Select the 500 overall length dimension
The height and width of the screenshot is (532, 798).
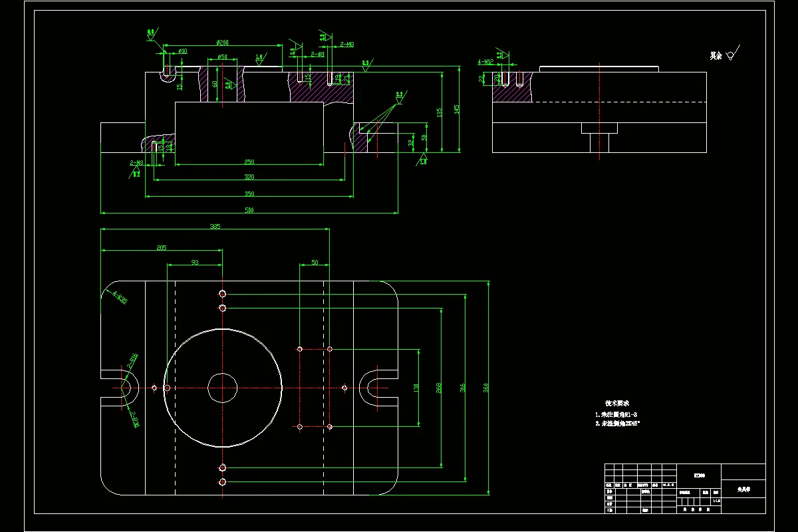point(249,210)
